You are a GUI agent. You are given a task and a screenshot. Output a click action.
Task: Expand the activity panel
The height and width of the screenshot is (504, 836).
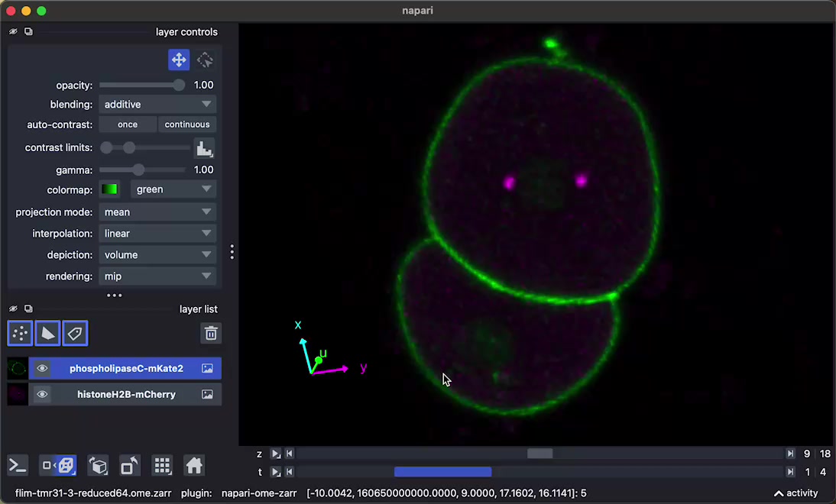[795, 493]
